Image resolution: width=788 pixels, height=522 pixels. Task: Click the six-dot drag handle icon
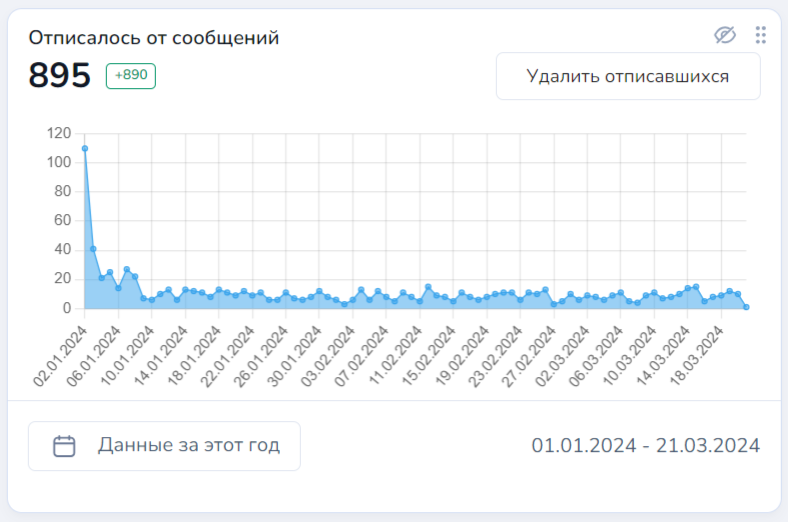click(760, 35)
